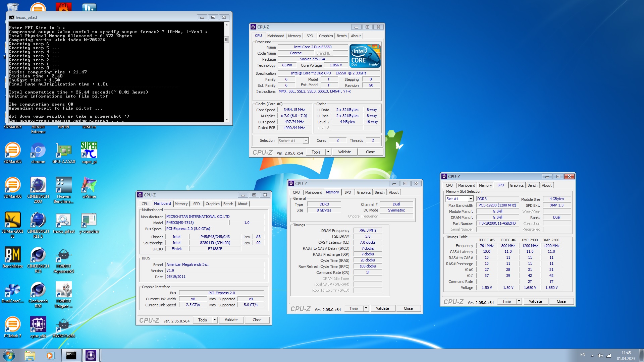The width and height of the screenshot is (644, 362).
Task: Switch to Mainboard tab in CPU window
Action: point(276,36)
